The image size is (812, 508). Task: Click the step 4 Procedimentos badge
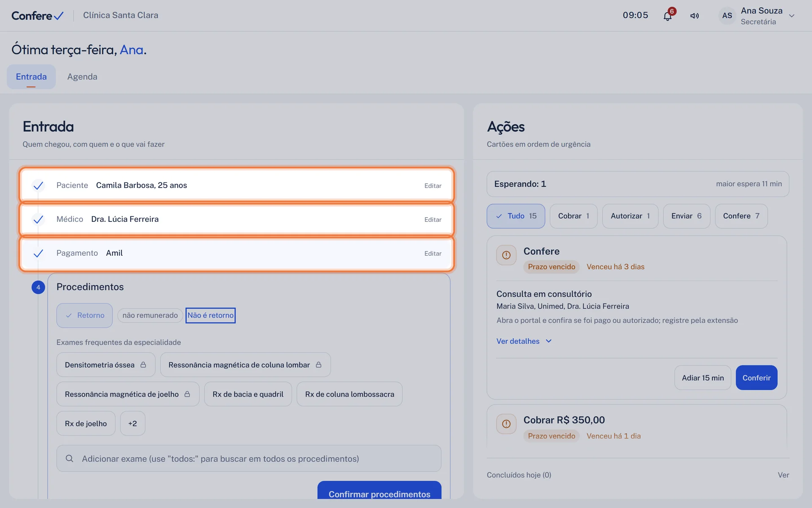click(x=38, y=287)
